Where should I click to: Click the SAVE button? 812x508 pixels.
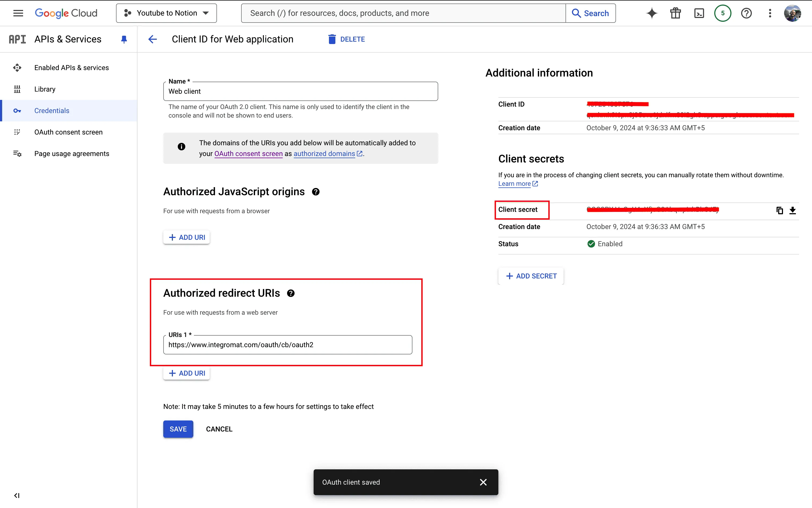(178, 429)
